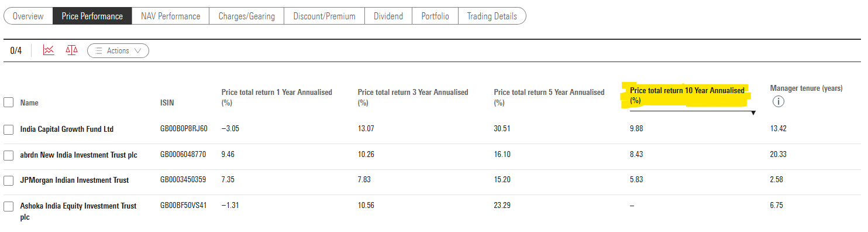868x232 pixels.
Task: Switch to the Overview tab
Action: pos(28,16)
